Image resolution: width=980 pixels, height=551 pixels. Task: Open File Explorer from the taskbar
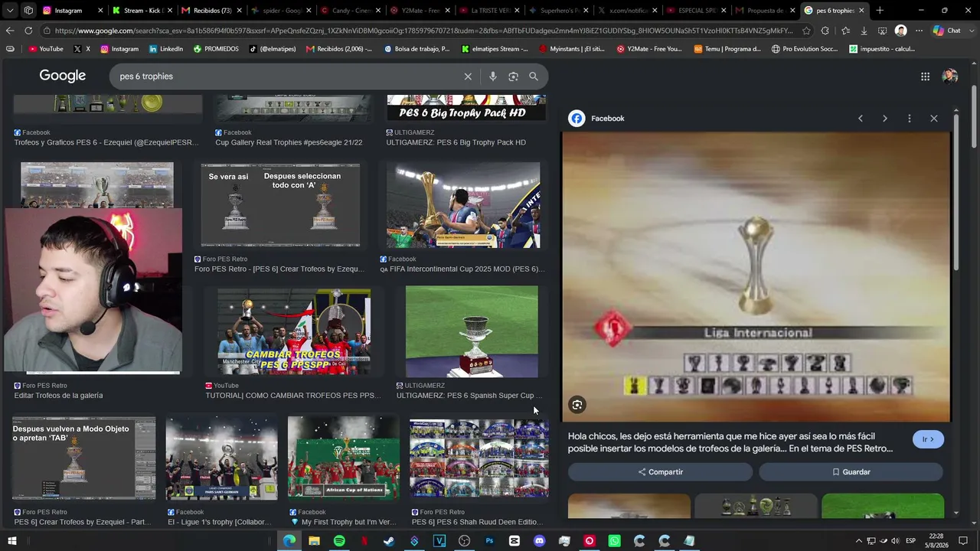pos(314,541)
